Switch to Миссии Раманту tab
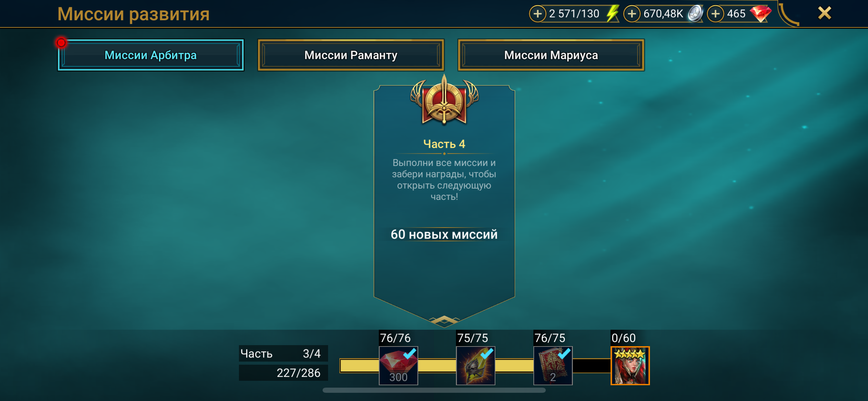The width and height of the screenshot is (868, 401). 351,55
